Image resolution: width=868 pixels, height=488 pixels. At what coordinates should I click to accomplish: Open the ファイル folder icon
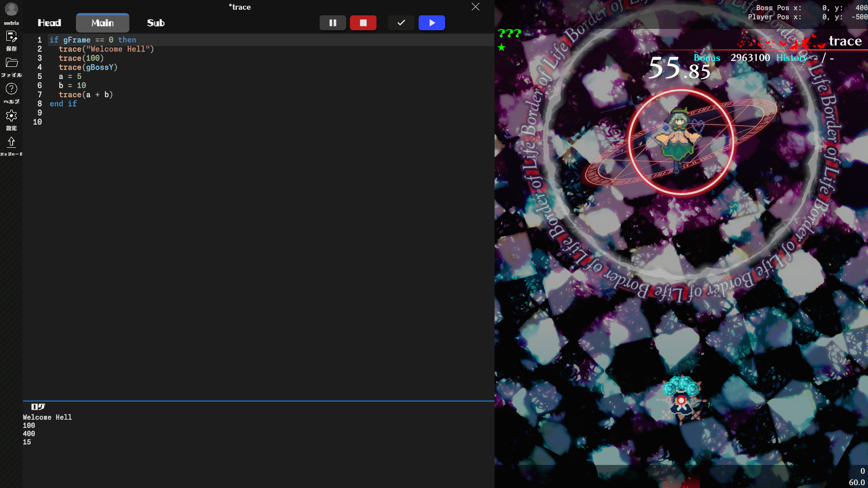click(x=11, y=63)
